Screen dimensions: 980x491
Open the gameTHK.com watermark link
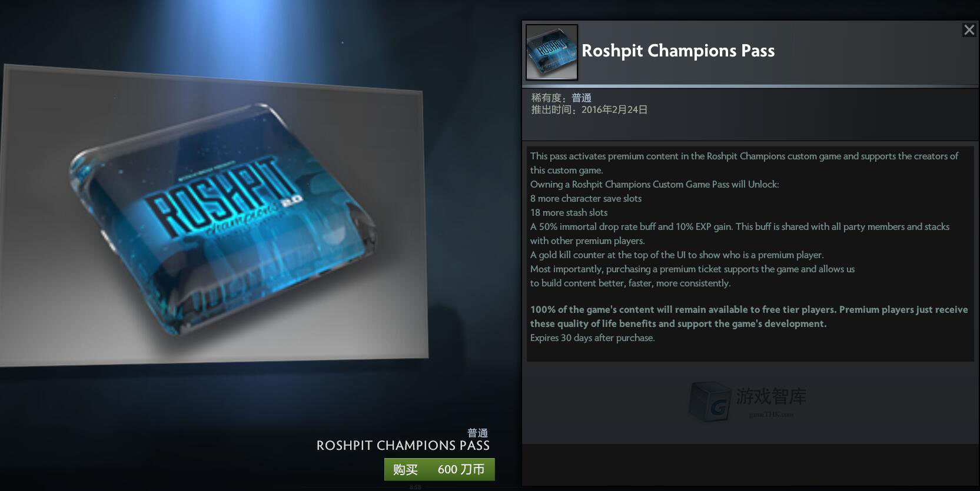771,415
